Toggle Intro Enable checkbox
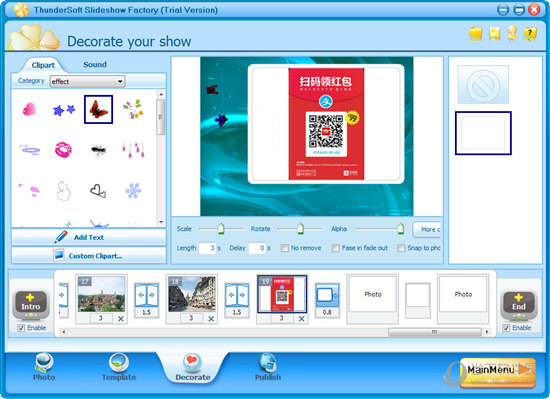The height and width of the screenshot is (399, 550). [x=21, y=328]
